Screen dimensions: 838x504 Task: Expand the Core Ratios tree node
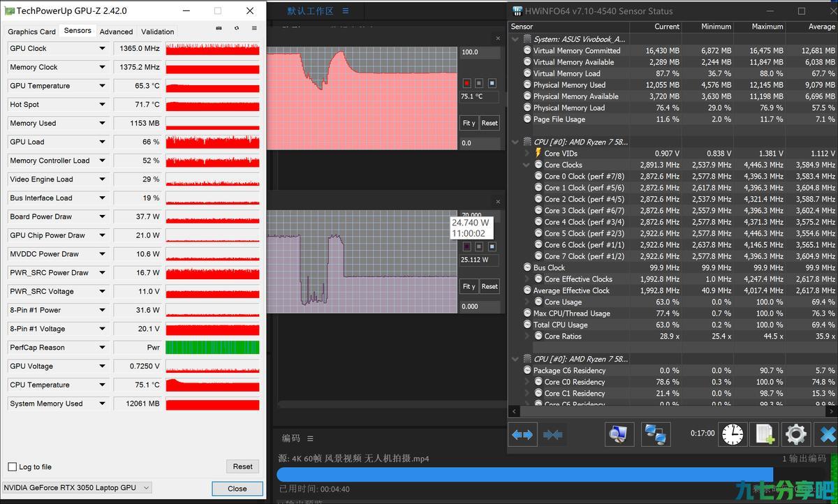[527, 336]
